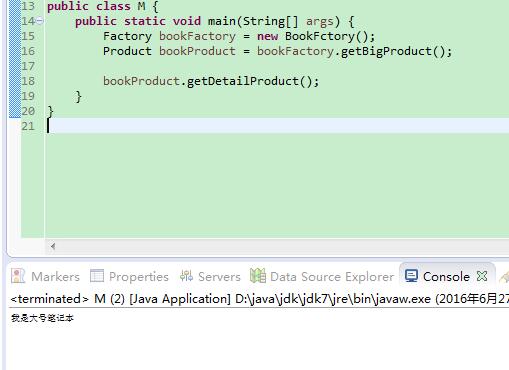Click the partly visible tab icon after Console
This screenshot has height=370, width=509.
(504, 277)
